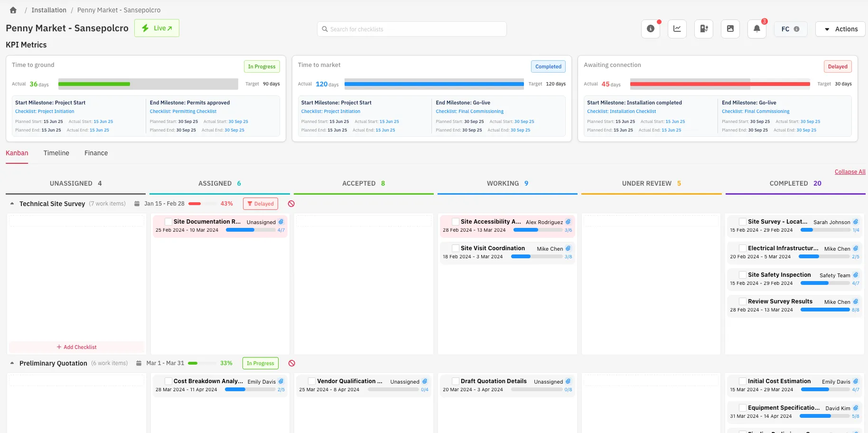
Task: Check the Site Visit Coordination checkbox
Action: pyautogui.click(x=455, y=248)
